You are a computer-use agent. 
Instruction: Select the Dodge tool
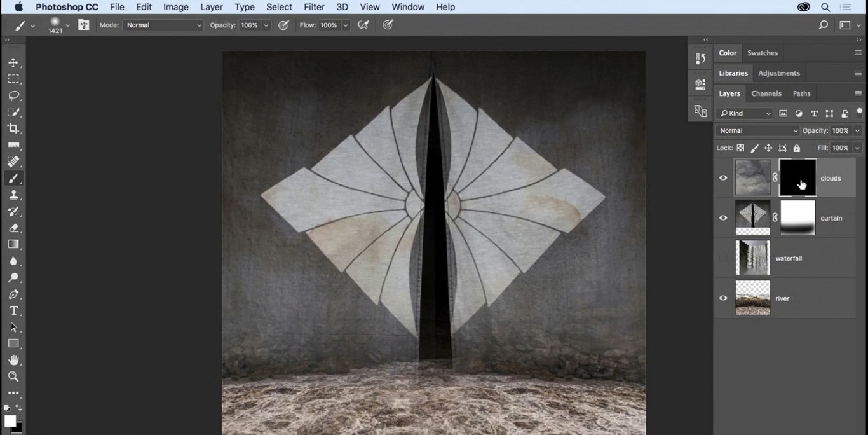point(13,278)
